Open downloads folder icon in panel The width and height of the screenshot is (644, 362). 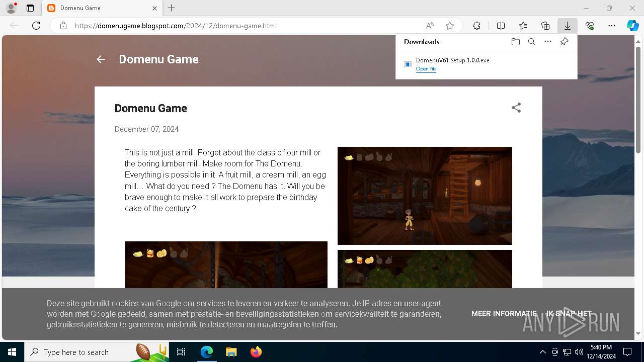(x=515, y=42)
